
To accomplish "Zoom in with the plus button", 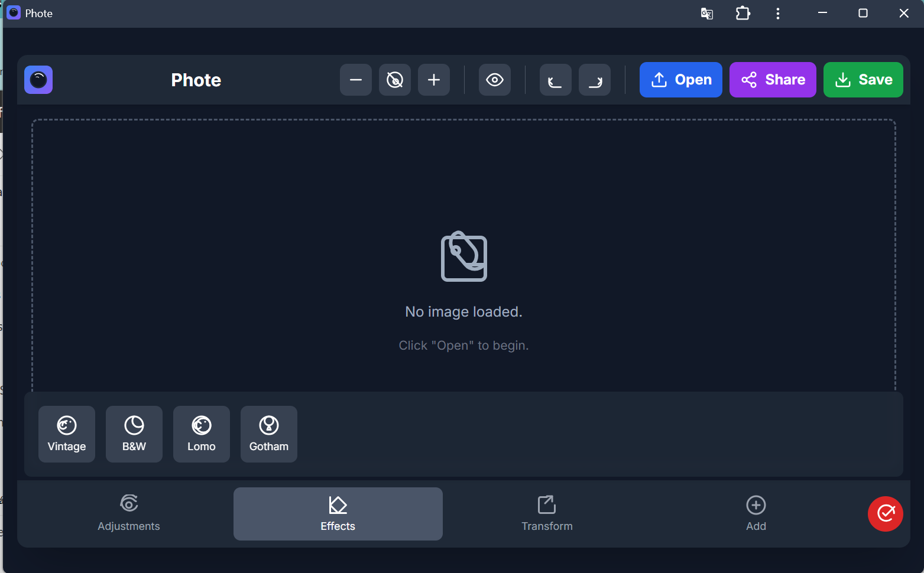I will click(434, 80).
